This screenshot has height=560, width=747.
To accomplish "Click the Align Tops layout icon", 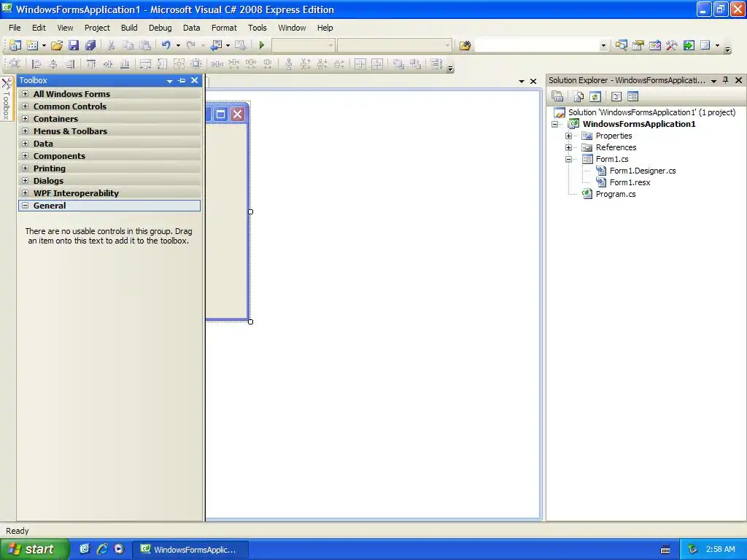I will point(91,64).
